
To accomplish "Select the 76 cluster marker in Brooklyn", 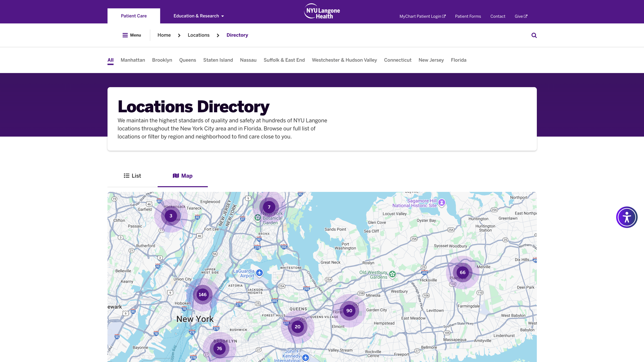I will tap(219, 349).
